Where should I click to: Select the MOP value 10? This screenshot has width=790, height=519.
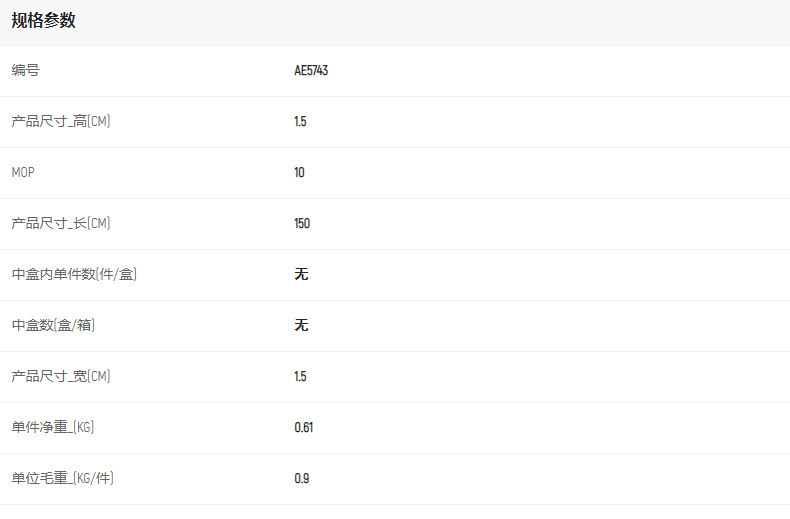(x=299, y=173)
